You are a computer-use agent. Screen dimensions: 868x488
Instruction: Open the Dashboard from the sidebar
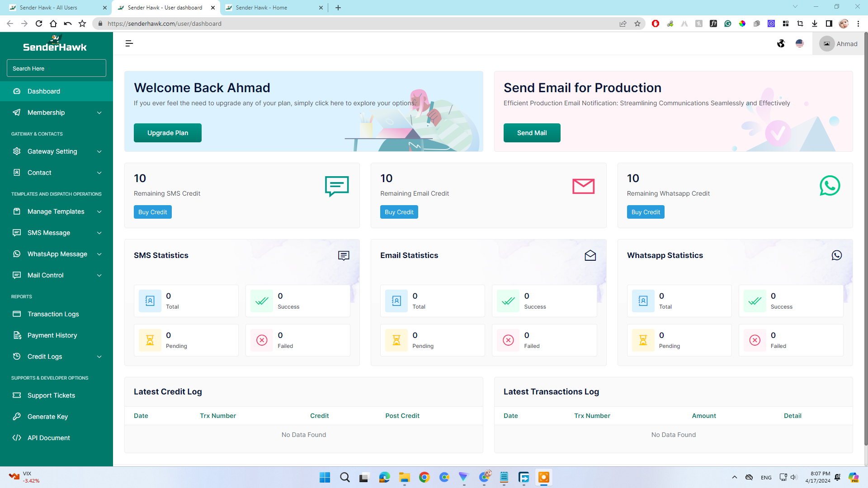click(43, 91)
